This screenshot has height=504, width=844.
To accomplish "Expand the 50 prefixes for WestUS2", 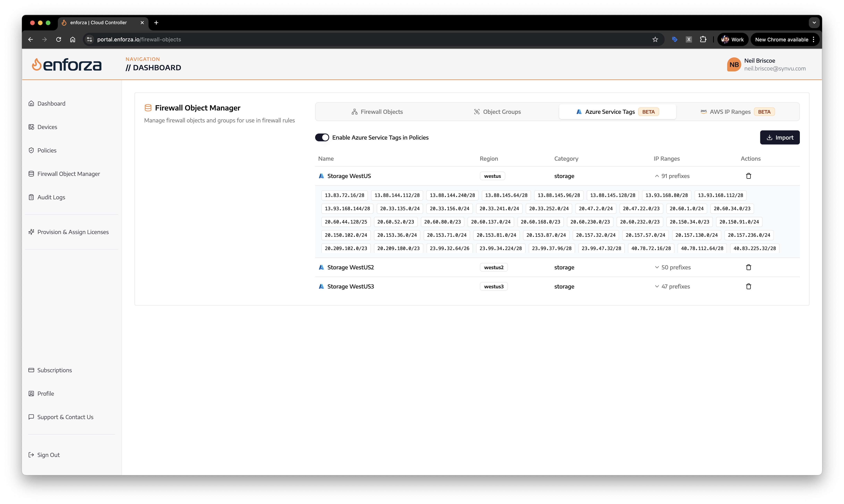I will pos(672,267).
